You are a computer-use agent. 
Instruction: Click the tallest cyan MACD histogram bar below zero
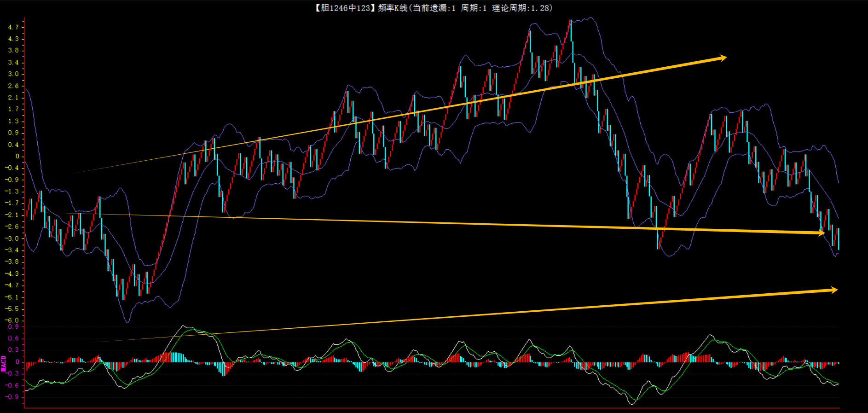pyautogui.click(x=223, y=369)
